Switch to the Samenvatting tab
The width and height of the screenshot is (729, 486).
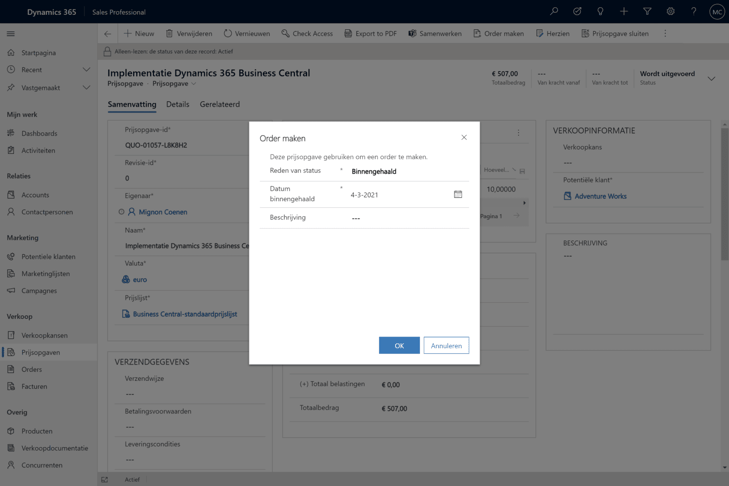(x=132, y=104)
